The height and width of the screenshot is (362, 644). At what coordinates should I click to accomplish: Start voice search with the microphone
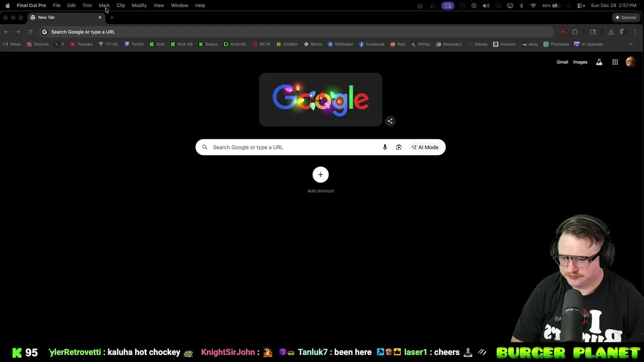(385, 147)
